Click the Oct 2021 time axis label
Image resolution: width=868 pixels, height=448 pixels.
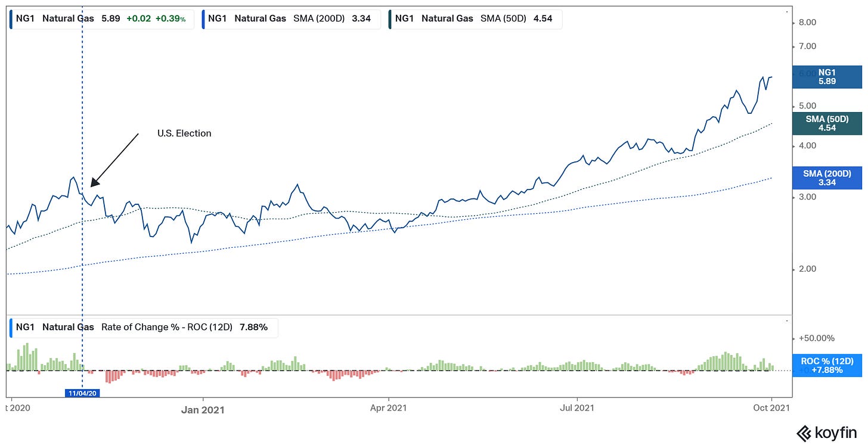click(771, 408)
